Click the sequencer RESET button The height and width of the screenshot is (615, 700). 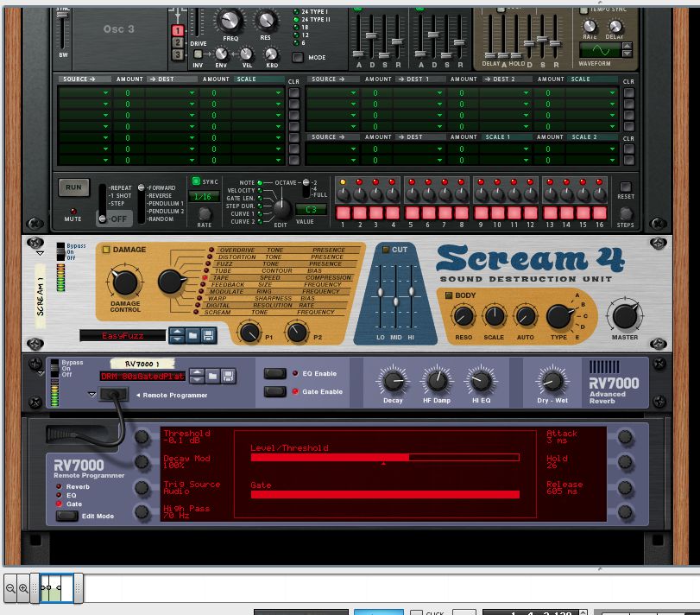[626, 187]
